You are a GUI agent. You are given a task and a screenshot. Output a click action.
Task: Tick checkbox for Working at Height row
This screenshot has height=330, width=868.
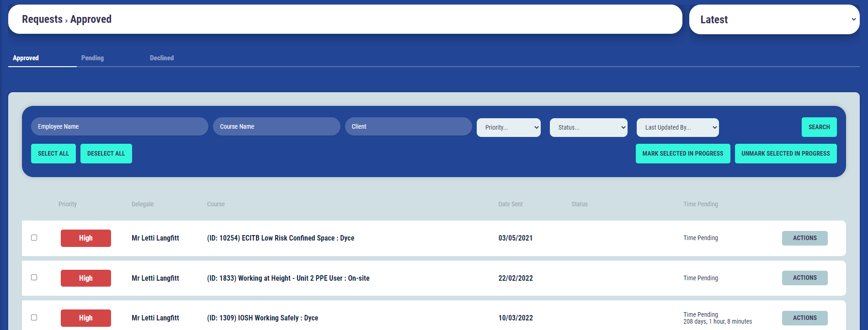(34, 278)
